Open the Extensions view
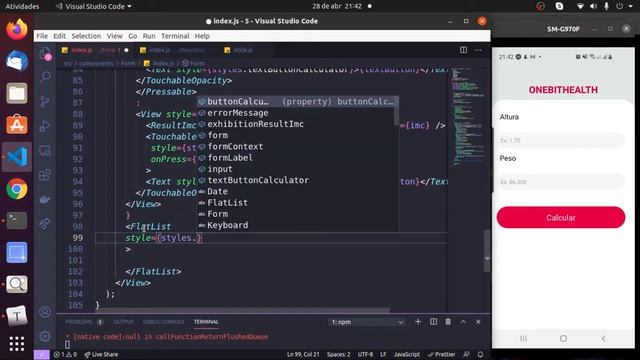Viewport: 640px width, 360px height. (45, 175)
